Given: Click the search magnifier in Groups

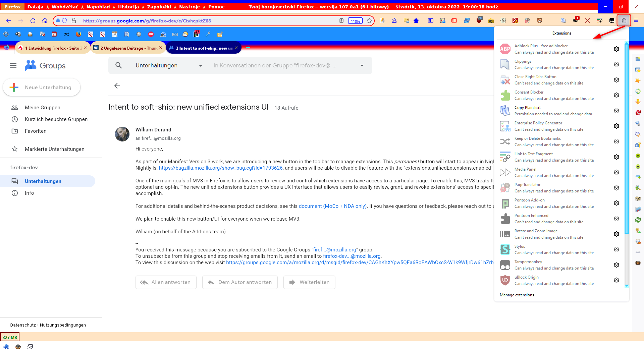Looking at the screenshot, I should tap(118, 65).
